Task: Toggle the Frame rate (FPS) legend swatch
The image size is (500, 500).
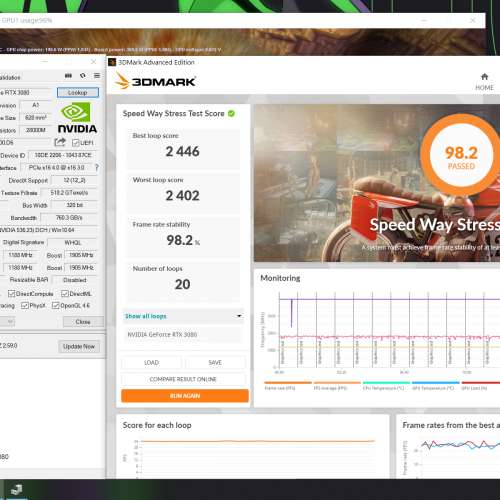Action: 288,383
